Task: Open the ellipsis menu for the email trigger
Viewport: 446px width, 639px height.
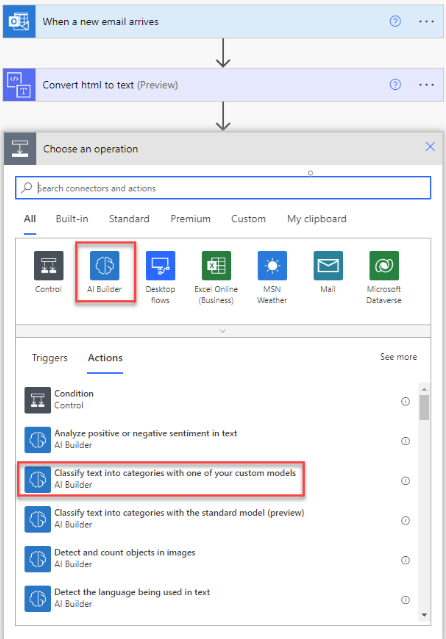Action: coord(426,21)
